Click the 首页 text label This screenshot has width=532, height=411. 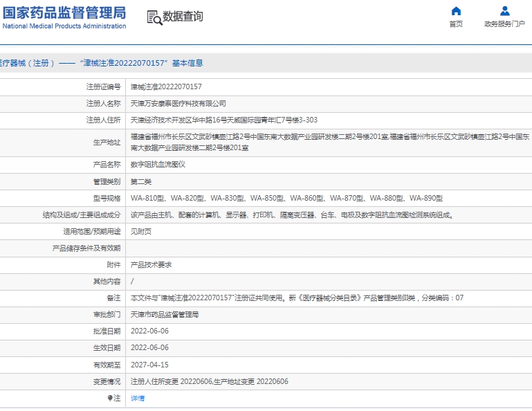tap(456, 24)
